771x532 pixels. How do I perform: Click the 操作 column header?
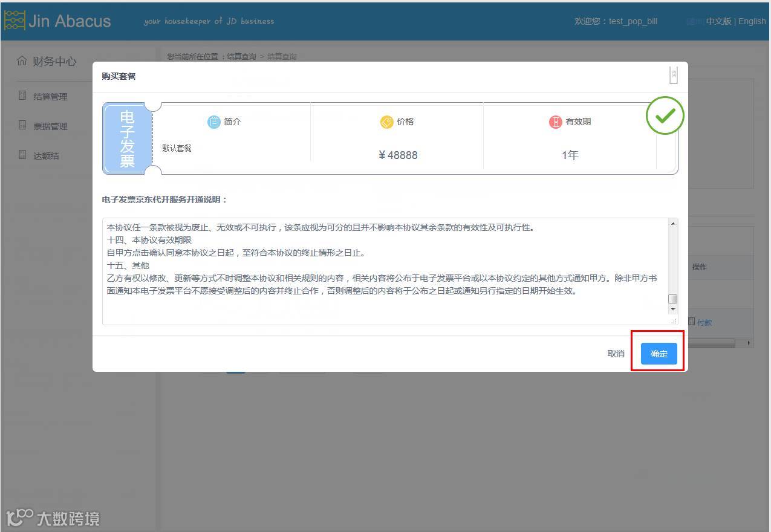700,267
